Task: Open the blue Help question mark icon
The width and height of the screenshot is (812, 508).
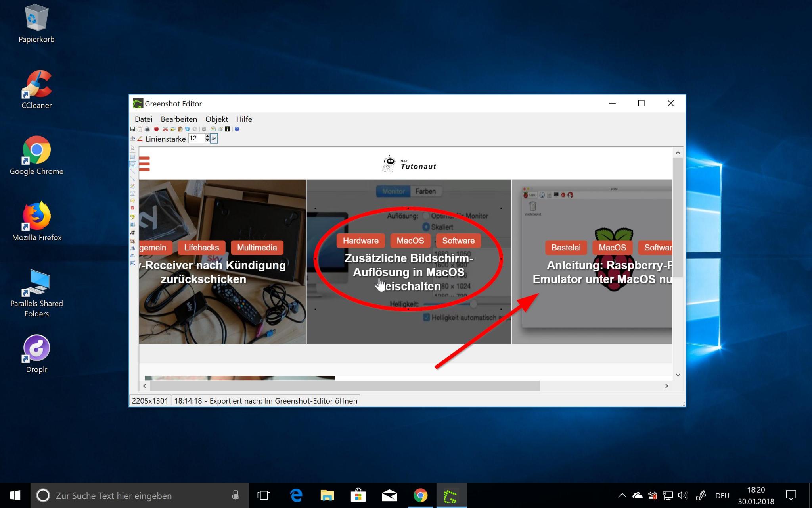Action: [x=237, y=129]
